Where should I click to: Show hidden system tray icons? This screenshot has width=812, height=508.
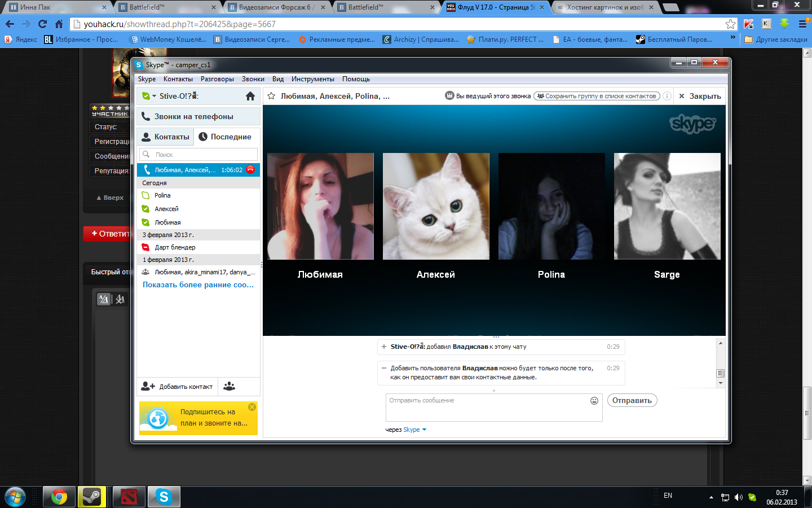click(711, 497)
